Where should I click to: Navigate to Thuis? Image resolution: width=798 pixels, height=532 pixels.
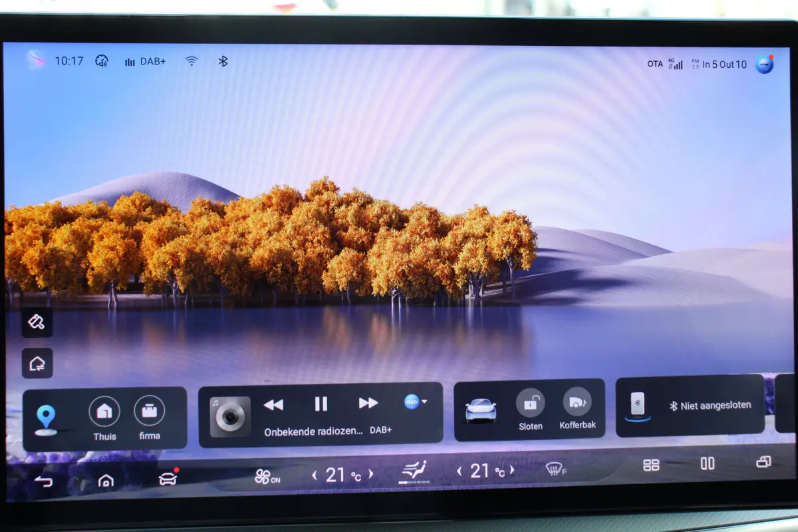(x=104, y=419)
